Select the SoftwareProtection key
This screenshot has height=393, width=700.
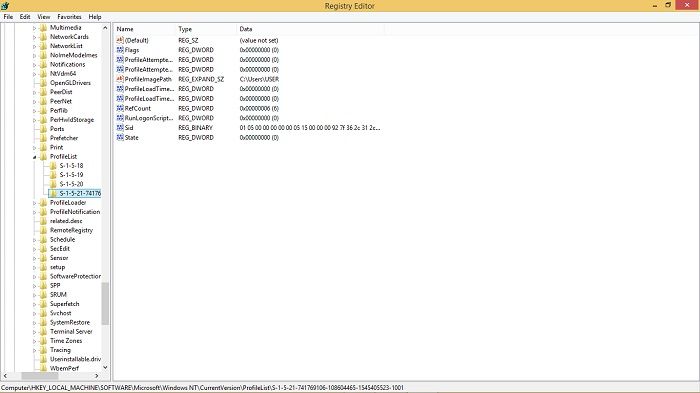click(75, 276)
